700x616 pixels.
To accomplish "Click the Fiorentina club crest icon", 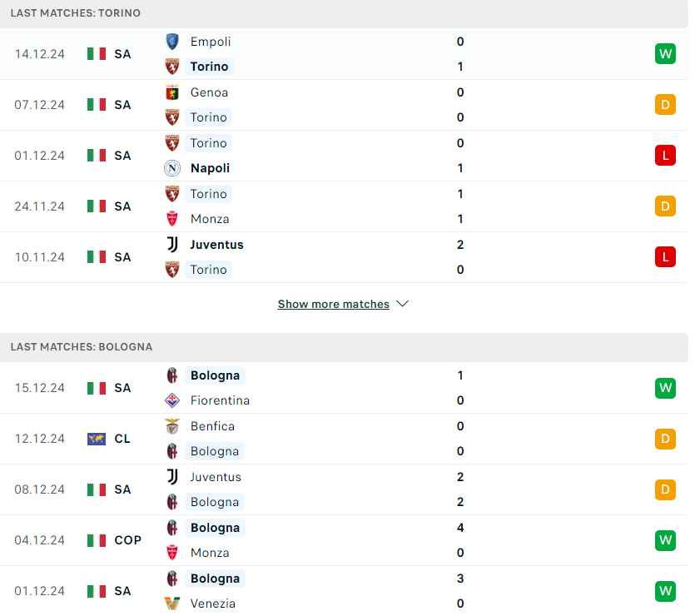I will click(x=172, y=400).
